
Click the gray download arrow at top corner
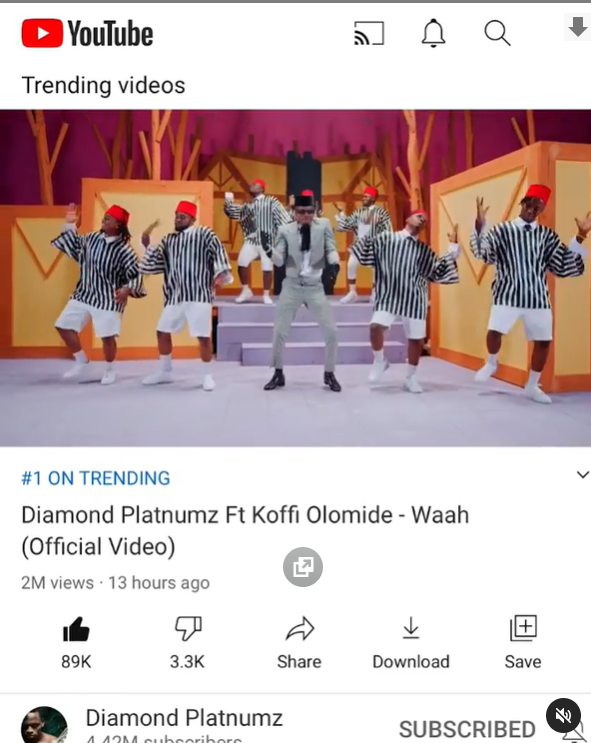pos(577,27)
